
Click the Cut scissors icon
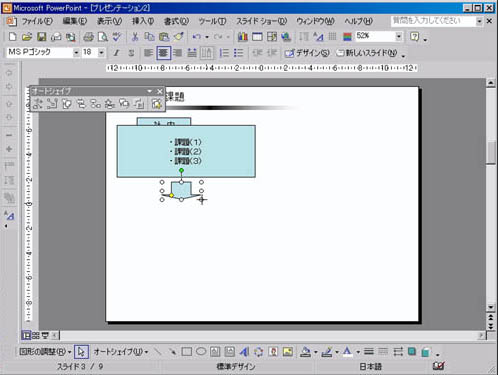[x=135, y=37]
